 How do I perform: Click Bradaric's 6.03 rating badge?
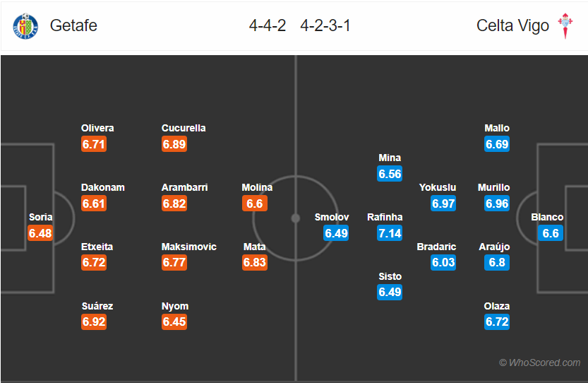443,262
